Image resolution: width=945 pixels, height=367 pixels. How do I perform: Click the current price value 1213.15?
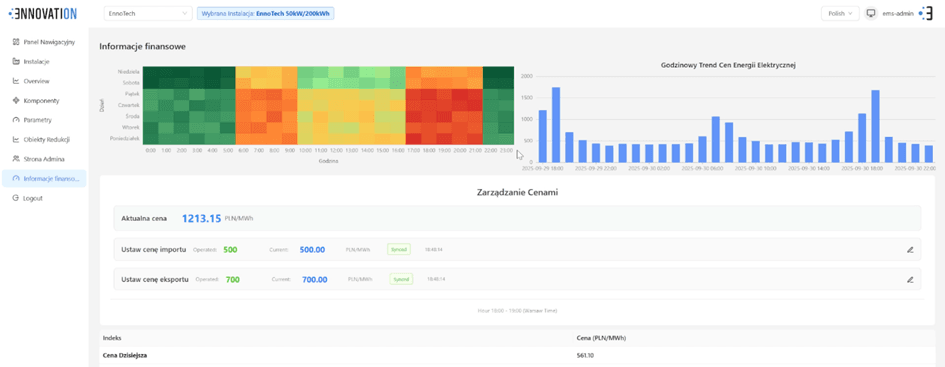pyautogui.click(x=201, y=219)
